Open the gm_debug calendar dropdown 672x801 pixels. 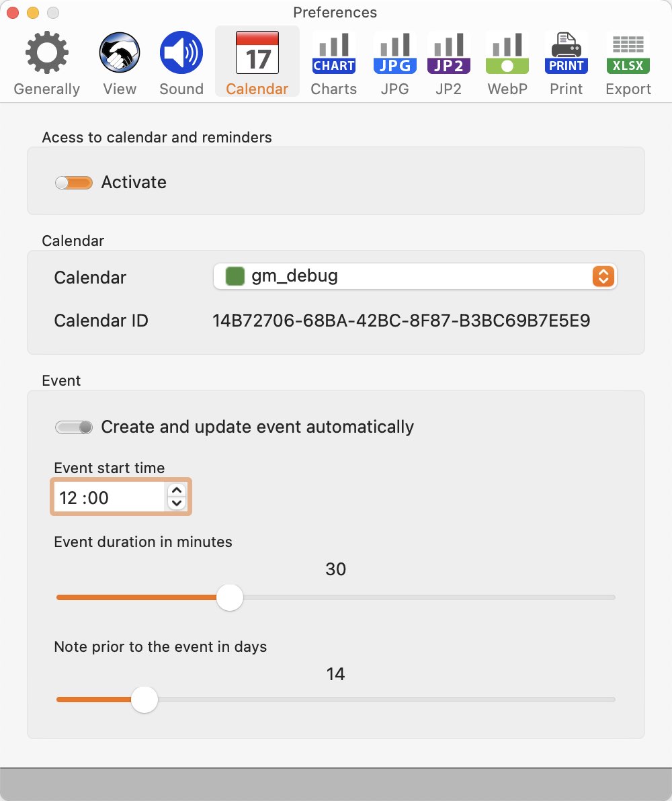(x=415, y=276)
